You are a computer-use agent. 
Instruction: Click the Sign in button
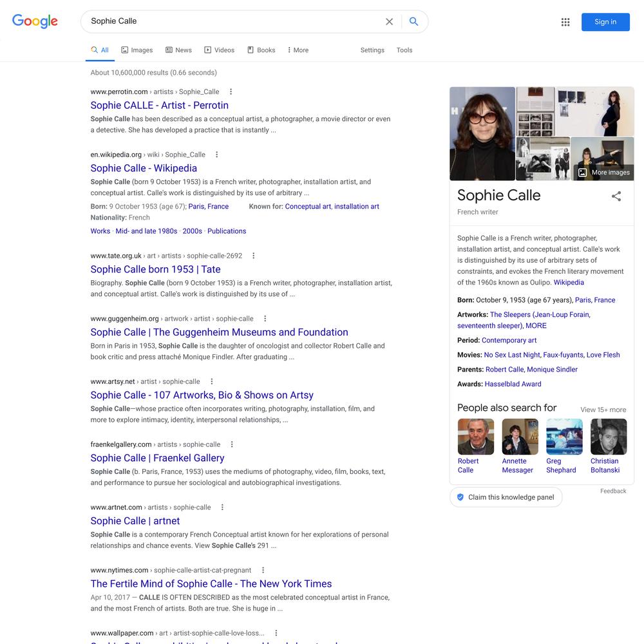pos(605,22)
